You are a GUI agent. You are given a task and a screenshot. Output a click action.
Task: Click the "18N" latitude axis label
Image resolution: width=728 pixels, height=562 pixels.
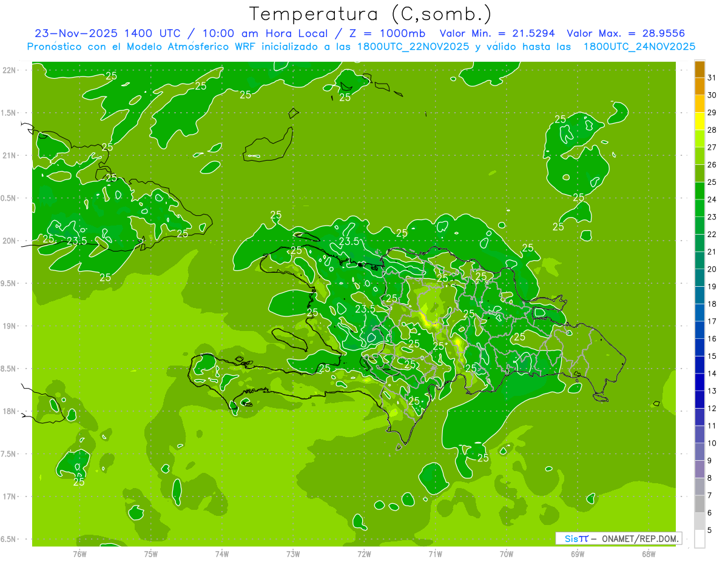point(9,411)
